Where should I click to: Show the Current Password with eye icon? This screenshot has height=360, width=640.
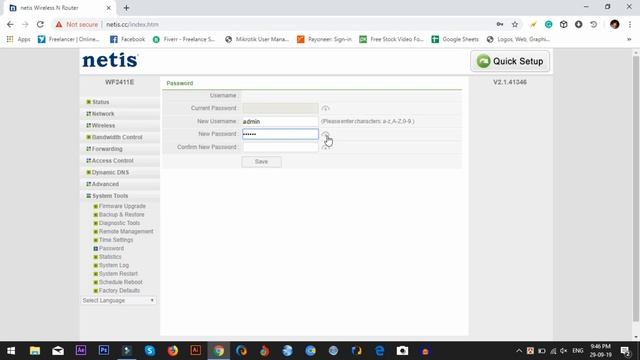coord(325,108)
